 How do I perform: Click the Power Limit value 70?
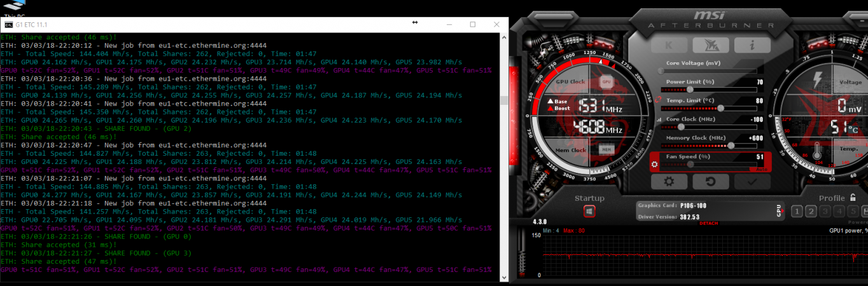point(760,82)
